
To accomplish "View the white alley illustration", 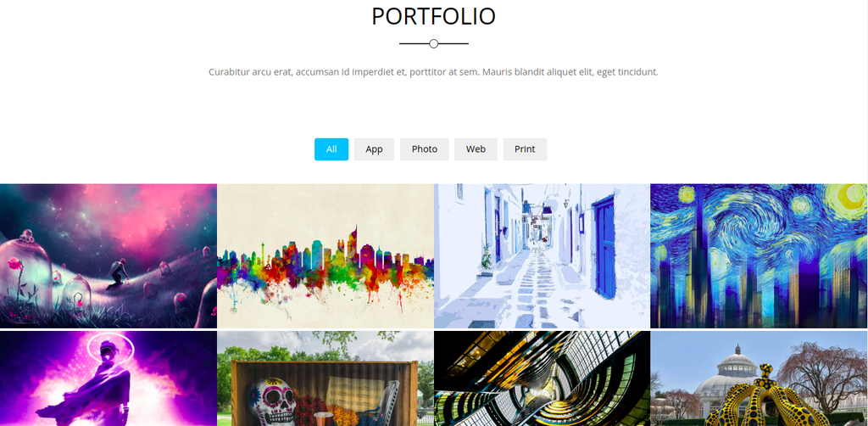I will click(x=542, y=256).
